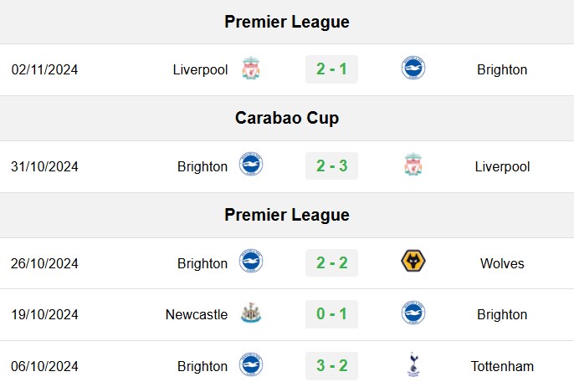The height and width of the screenshot is (392, 574).
Task: Open the 2 - 1 score result
Action: click(331, 69)
